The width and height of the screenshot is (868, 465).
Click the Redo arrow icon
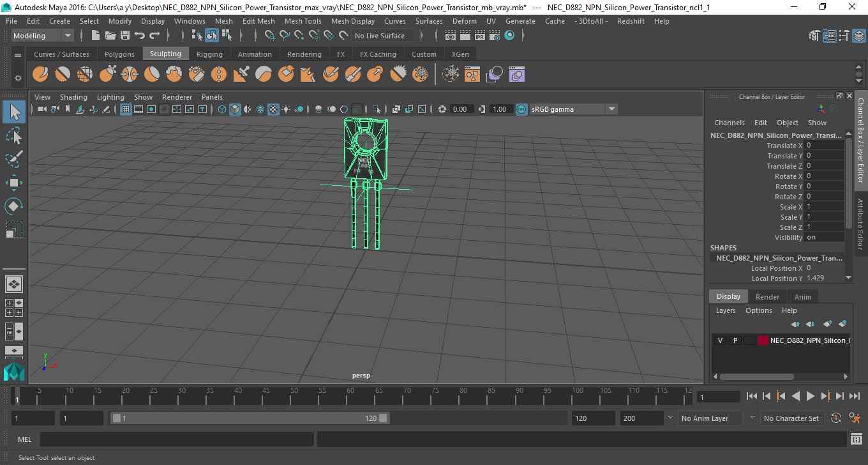tap(154, 36)
